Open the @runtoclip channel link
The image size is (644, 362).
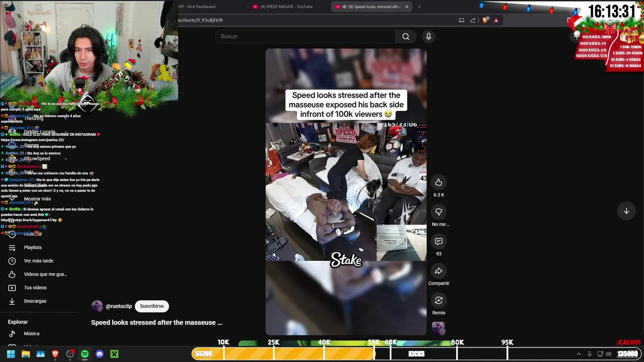[119, 306]
